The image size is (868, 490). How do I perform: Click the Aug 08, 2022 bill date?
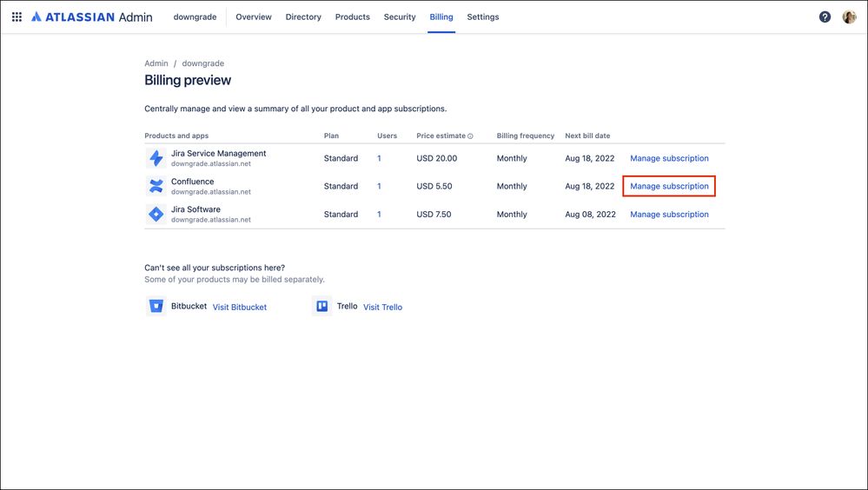(x=590, y=215)
